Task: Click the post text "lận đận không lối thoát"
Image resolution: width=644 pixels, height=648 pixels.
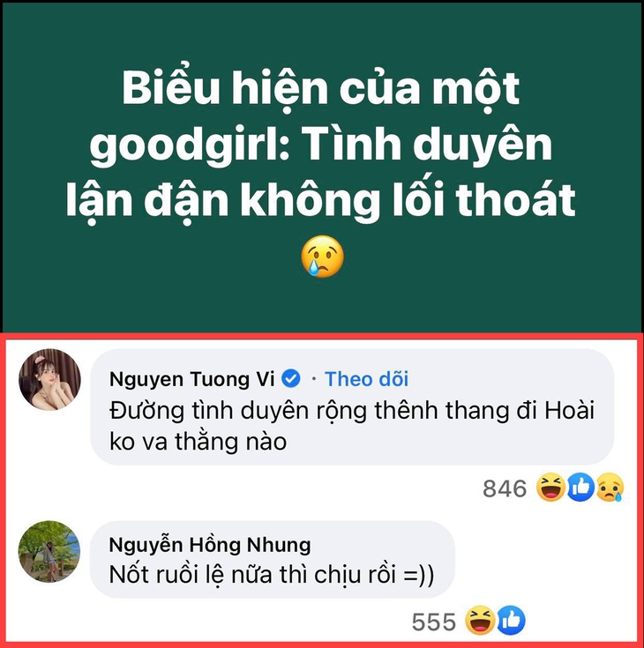Action: [321, 200]
